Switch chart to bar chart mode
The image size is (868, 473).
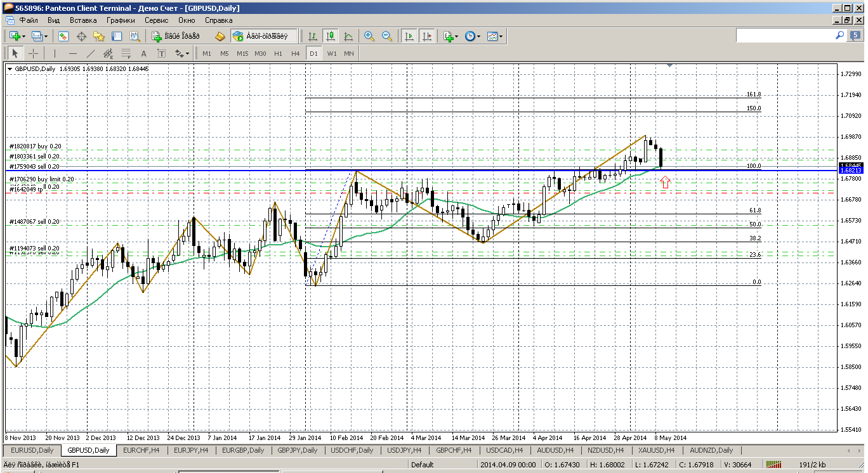point(313,37)
